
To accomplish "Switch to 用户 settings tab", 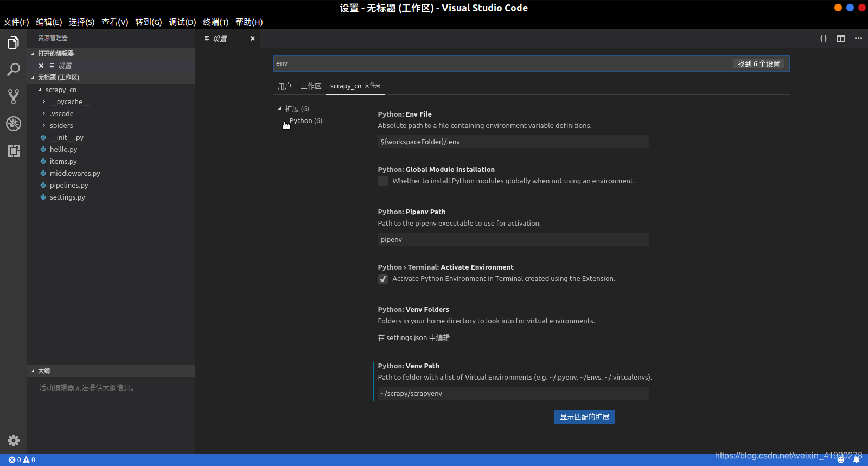I will [284, 86].
